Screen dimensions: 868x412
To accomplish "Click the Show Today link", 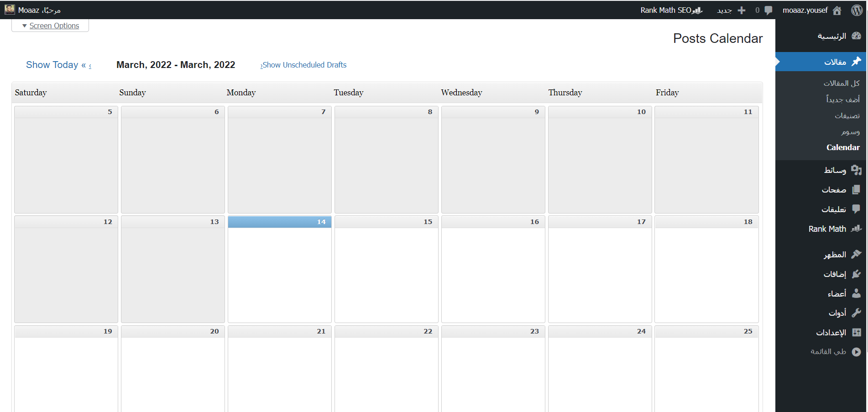I will pos(52,65).
